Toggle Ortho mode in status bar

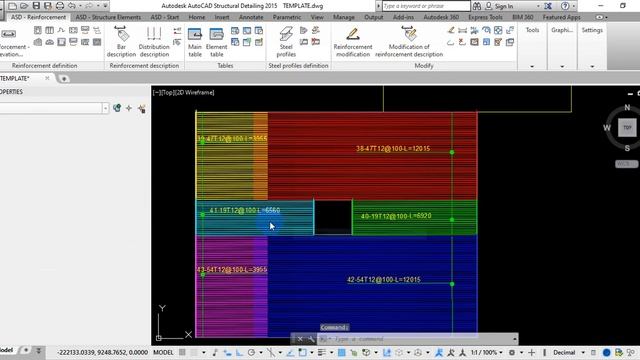coord(239,352)
